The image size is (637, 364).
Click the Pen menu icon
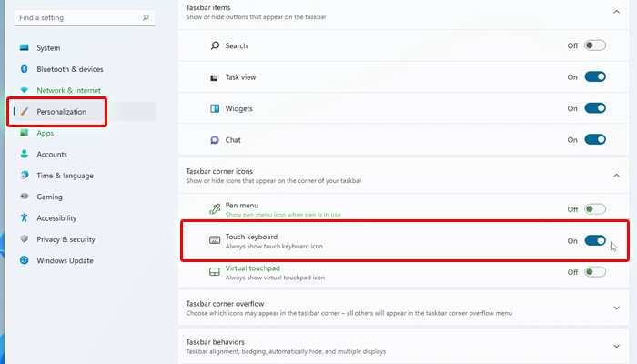click(x=215, y=208)
